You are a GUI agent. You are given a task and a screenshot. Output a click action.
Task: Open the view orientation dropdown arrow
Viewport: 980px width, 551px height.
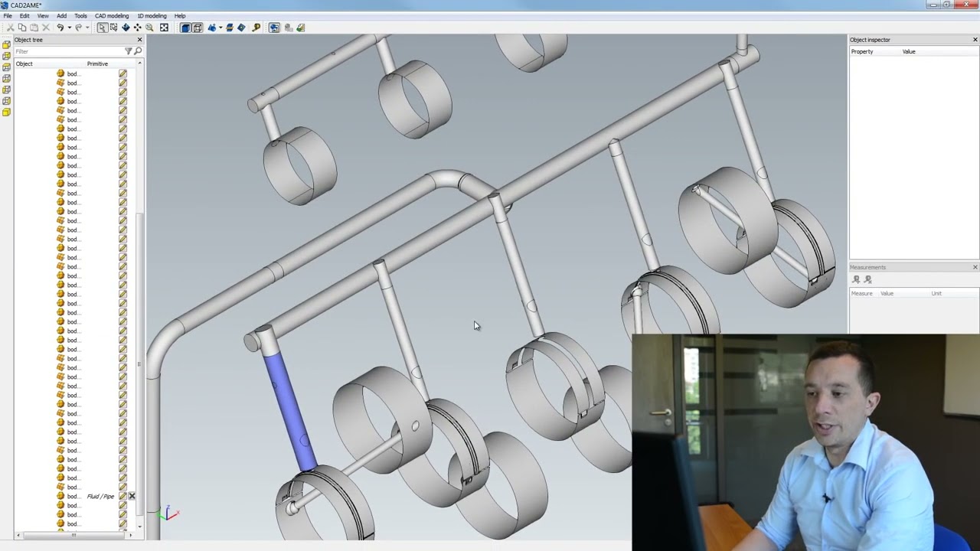[x=220, y=28]
